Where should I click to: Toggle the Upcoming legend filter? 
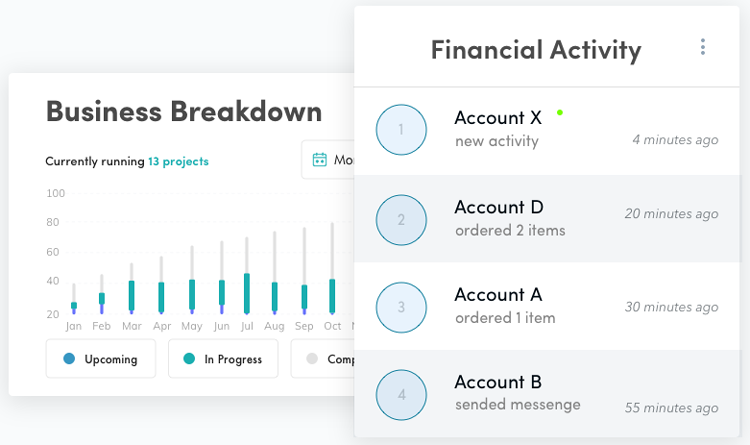[x=101, y=359]
